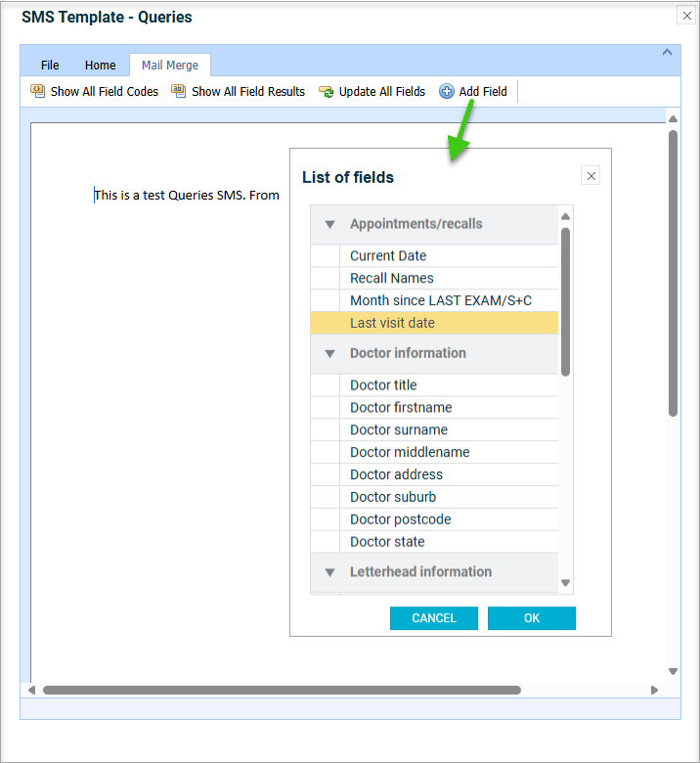Click the field list scrollbar thumb
Image resolution: width=700 pixels, height=763 pixels.
[x=565, y=301]
